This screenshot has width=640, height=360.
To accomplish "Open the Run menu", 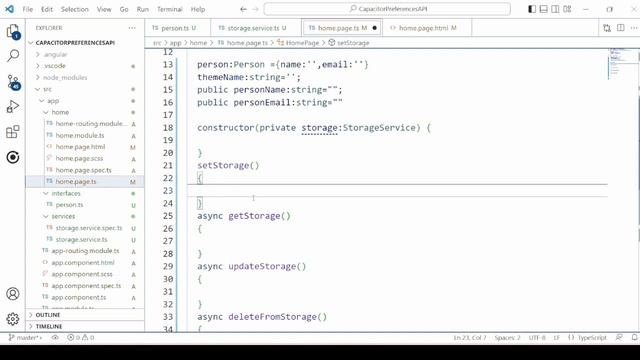I will pos(142,9).
